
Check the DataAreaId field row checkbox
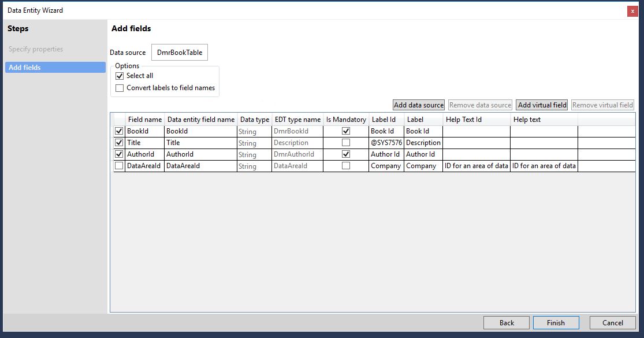119,166
